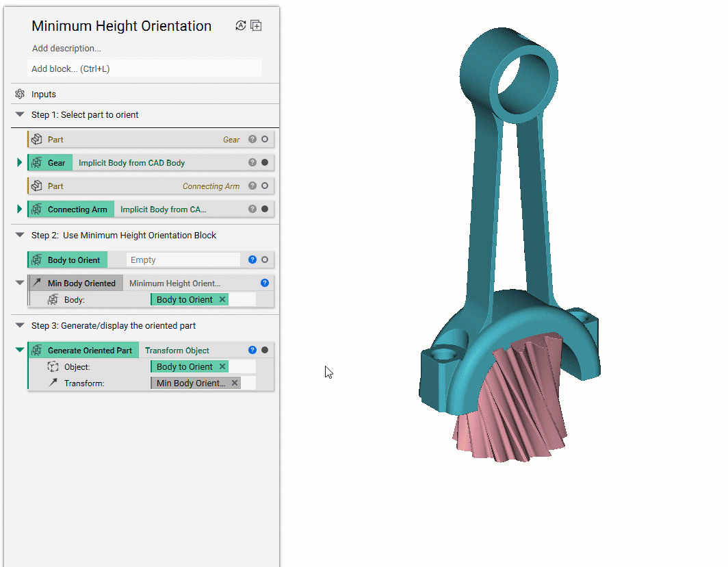The image size is (728, 567).
Task: Open help for Generate Oriented Part block
Action: pos(252,351)
